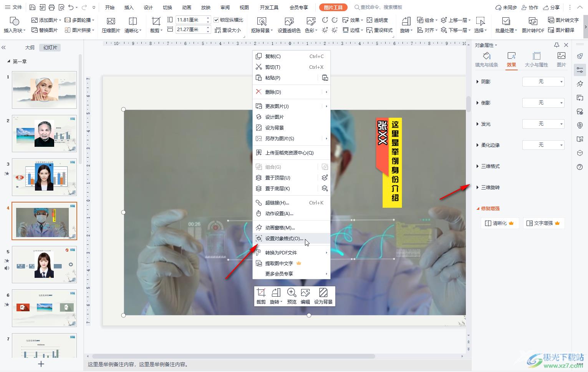Open the Insert Shape tool
This screenshot has width=588, height=372.
coord(14,25)
